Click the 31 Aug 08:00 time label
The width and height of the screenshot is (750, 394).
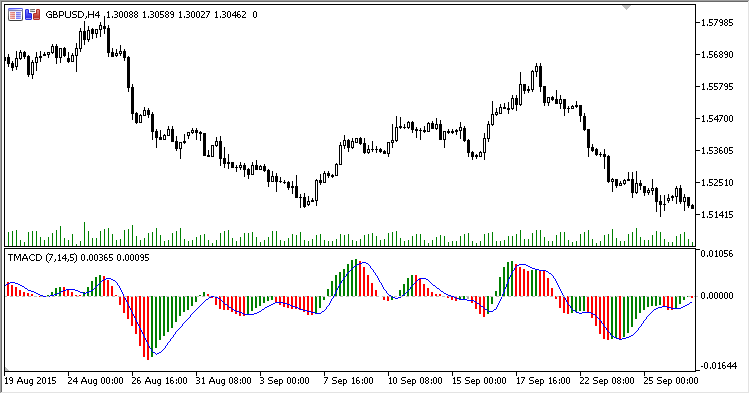(223, 381)
